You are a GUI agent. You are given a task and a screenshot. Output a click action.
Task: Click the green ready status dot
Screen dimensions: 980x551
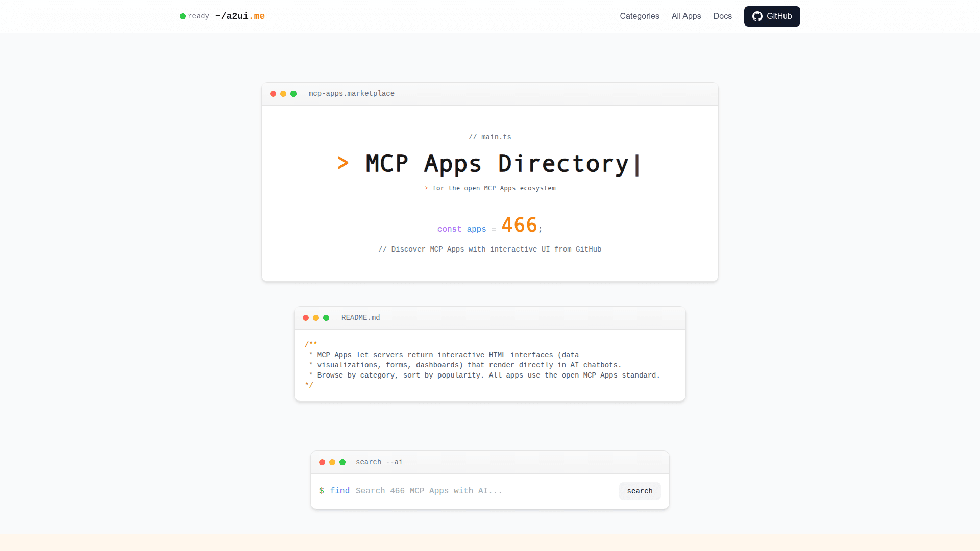[183, 16]
